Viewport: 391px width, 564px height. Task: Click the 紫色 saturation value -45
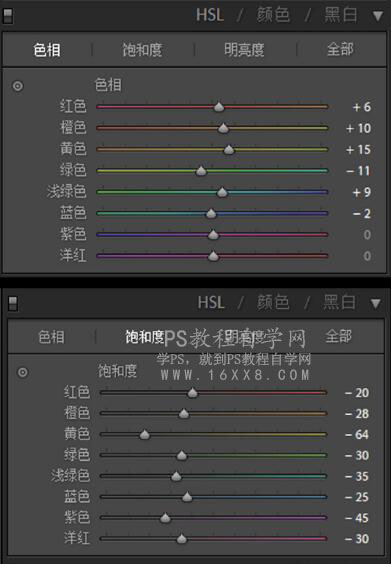tap(357, 518)
